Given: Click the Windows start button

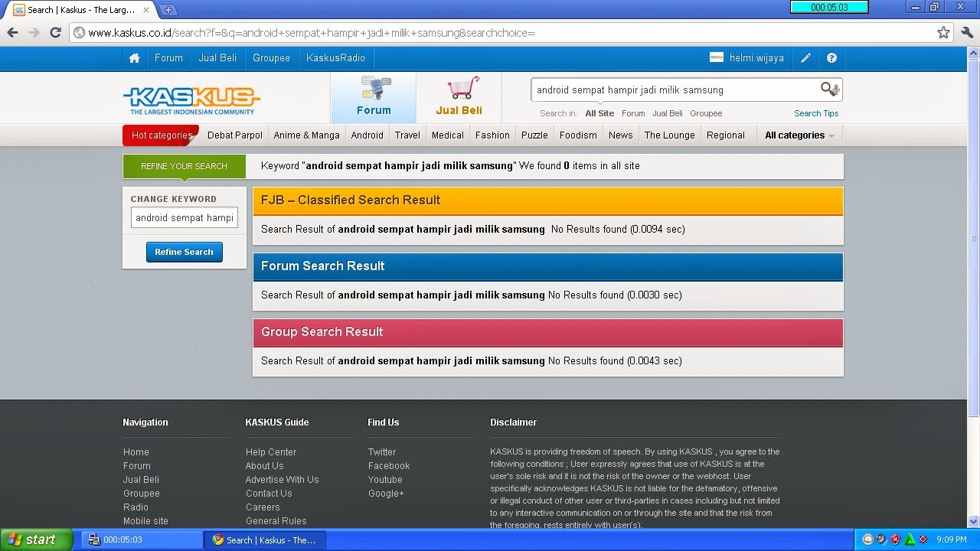Looking at the screenshot, I should (x=36, y=540).
